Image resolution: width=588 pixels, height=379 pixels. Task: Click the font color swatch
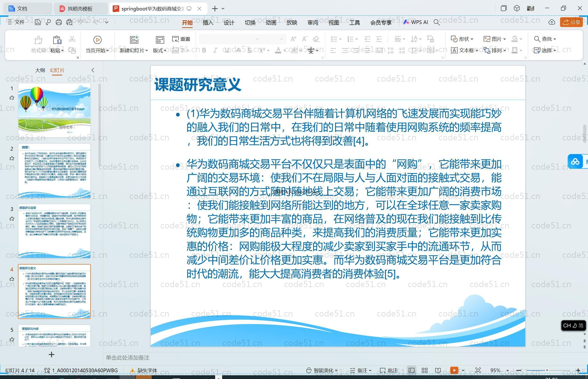[x=278, y=50]
